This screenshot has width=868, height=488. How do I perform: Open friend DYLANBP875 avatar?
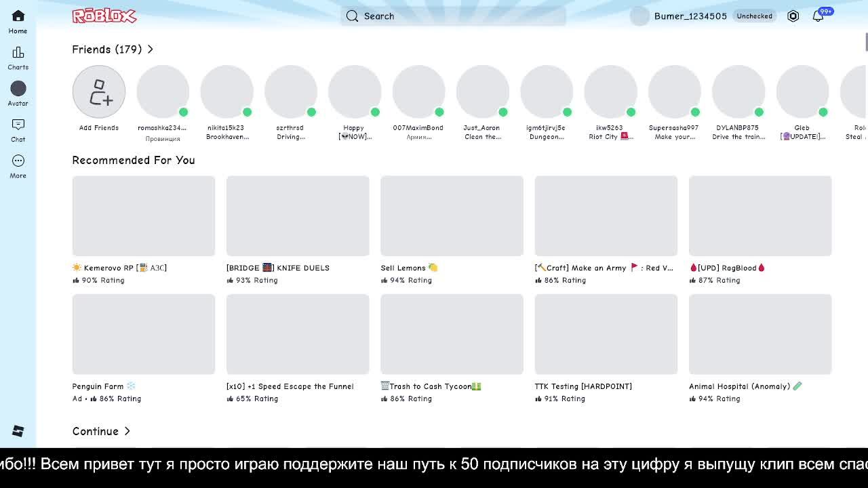(x=738, y=92)
